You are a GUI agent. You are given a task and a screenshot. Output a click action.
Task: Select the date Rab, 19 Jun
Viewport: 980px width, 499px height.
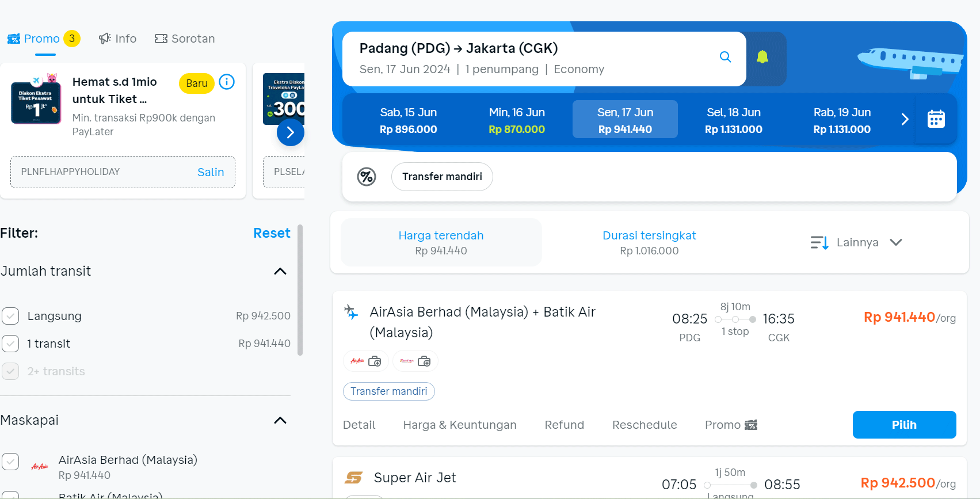point(842,120)
